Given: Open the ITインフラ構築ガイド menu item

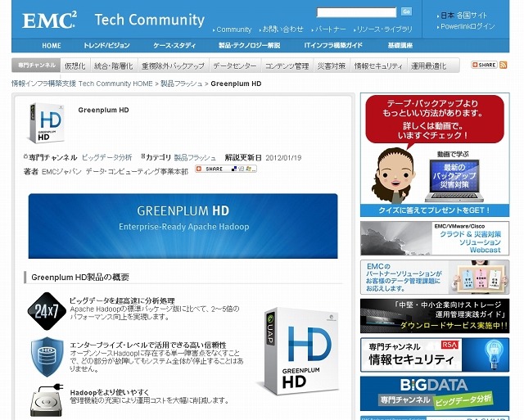Looking at the screenshot, I should 333,46.
